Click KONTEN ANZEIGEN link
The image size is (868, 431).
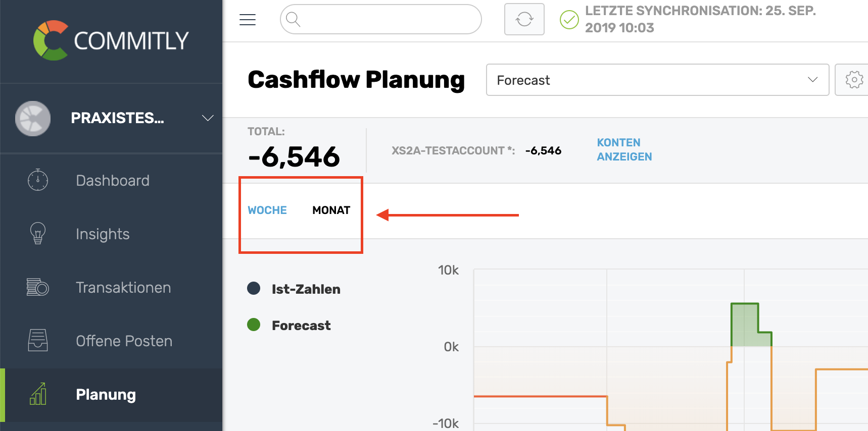(624, 149)
